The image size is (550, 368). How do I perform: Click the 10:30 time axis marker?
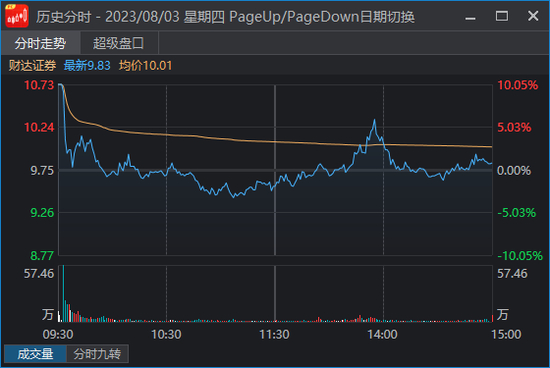166,334
